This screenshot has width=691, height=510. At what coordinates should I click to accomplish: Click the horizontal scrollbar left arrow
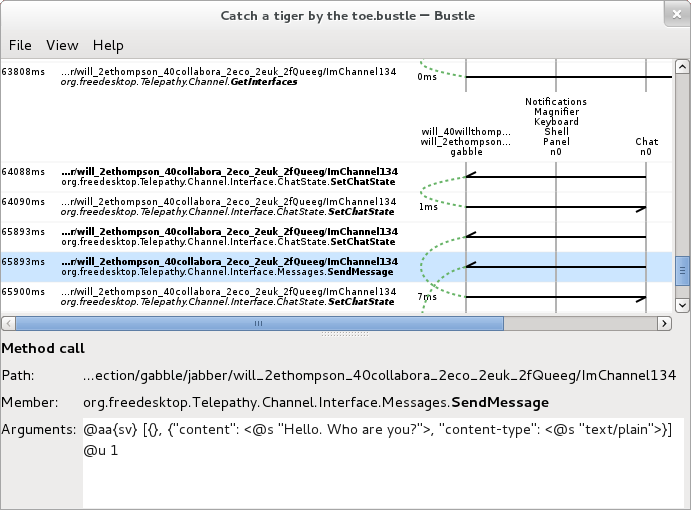8,324
